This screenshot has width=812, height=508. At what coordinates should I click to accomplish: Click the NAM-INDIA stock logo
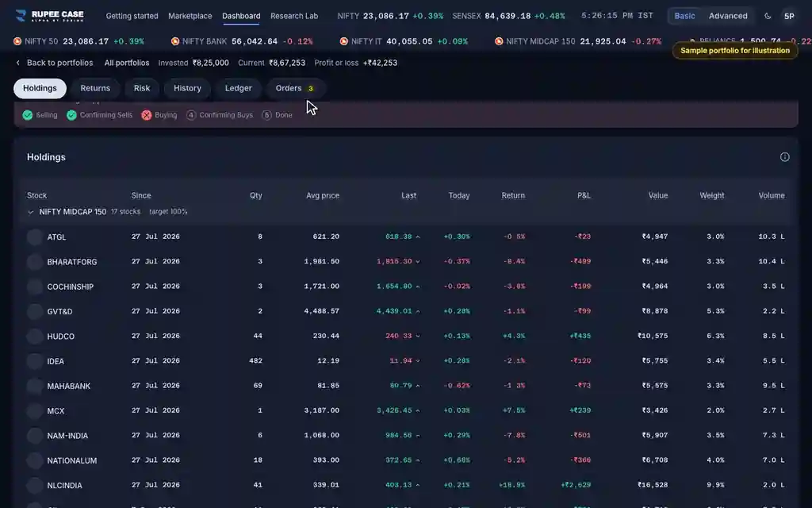pyautogui.click(x=35, y=436)
